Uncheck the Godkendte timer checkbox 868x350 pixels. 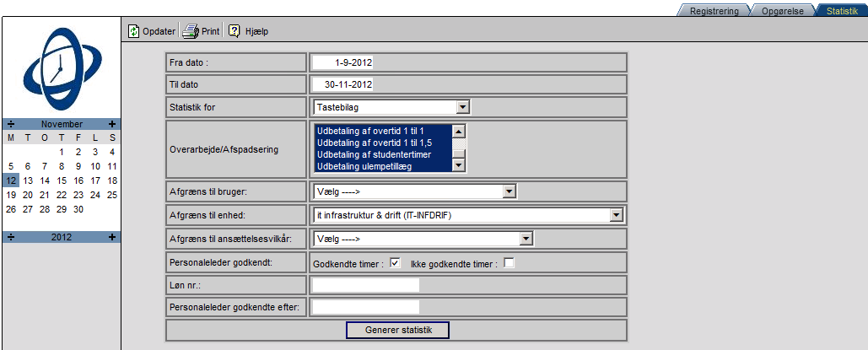395,263
